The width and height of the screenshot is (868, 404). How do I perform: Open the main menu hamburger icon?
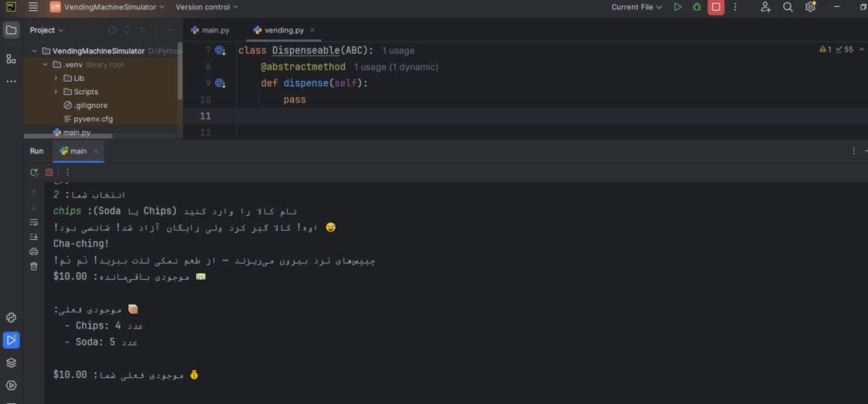33,7
